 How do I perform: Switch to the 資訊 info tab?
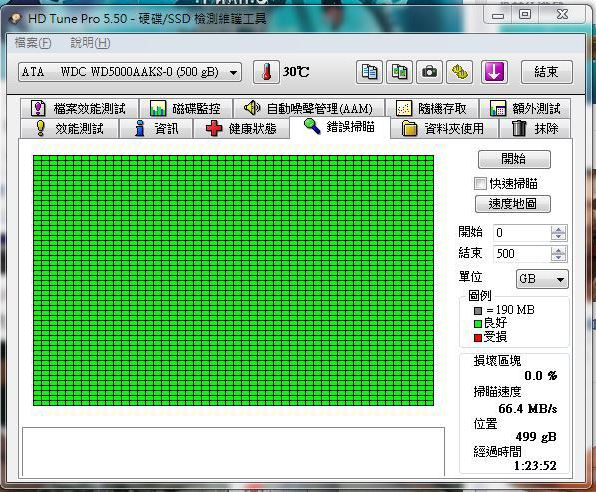coord(156,129)
